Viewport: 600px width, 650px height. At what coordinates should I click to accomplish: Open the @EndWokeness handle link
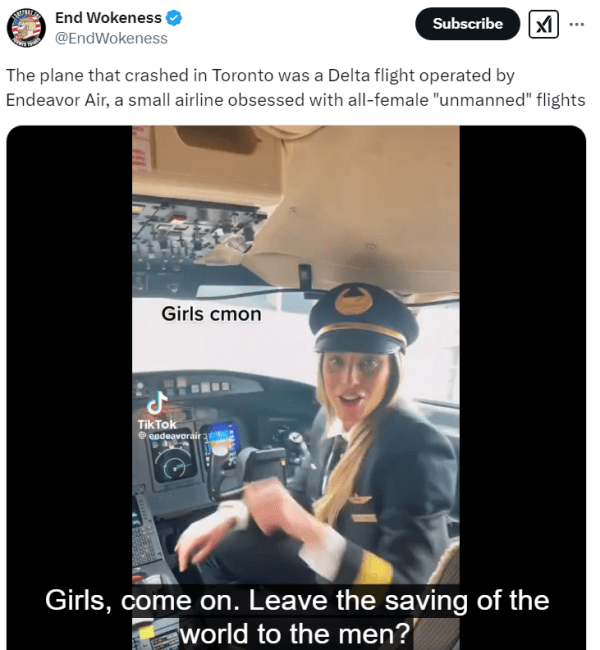(112, 38)
